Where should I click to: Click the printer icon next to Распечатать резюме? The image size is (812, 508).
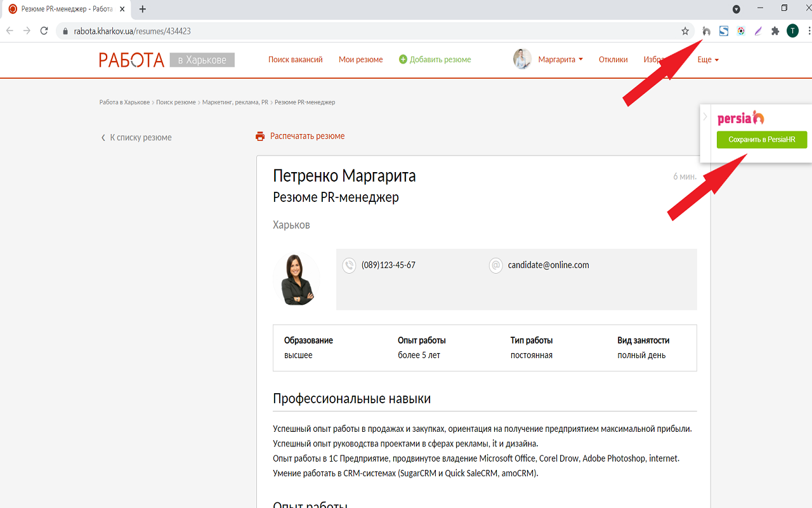[260, 136]
